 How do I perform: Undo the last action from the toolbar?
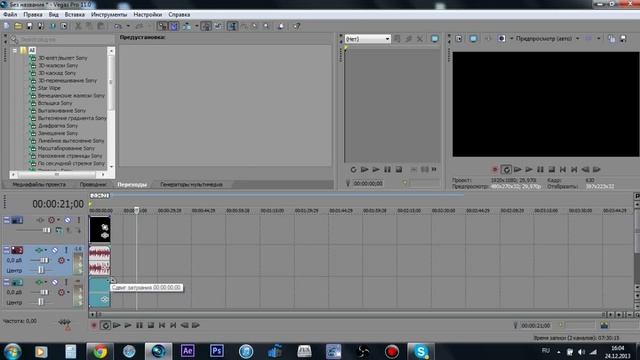pyautogui.click(x=118, y=26)
